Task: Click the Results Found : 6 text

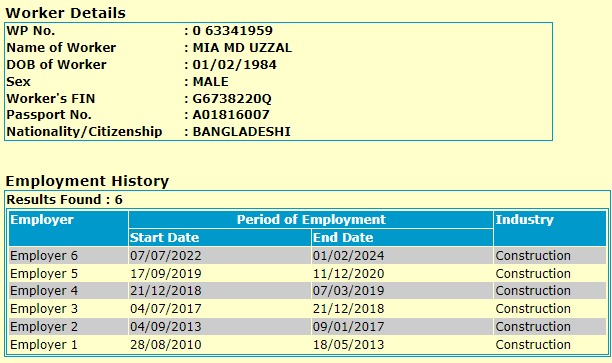Action: (64, 199)
